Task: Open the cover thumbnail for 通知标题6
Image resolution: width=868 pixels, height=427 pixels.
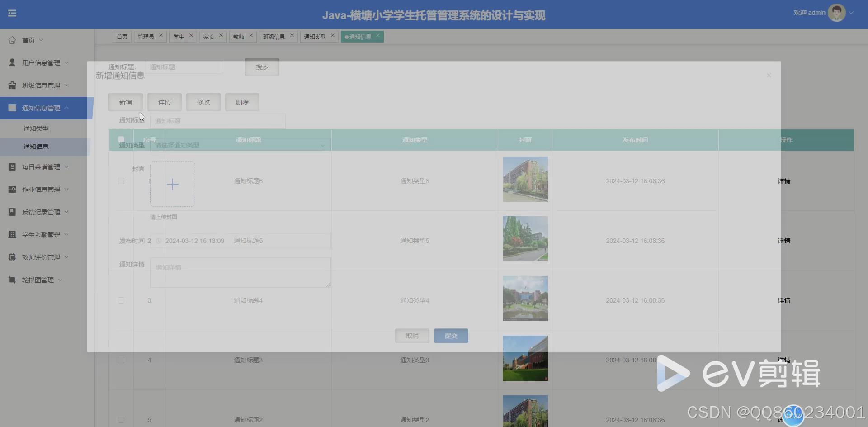Action: 525,179
